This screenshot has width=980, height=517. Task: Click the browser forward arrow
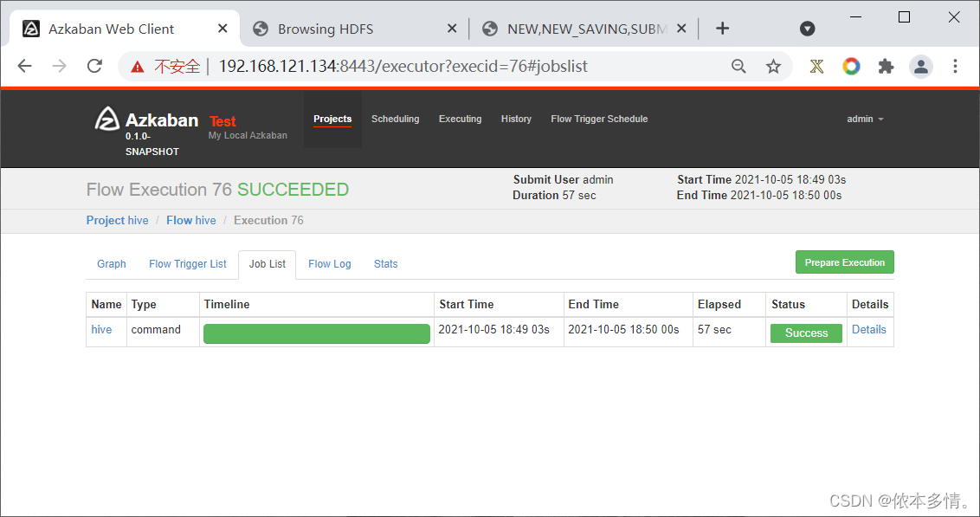pos(60,66)
